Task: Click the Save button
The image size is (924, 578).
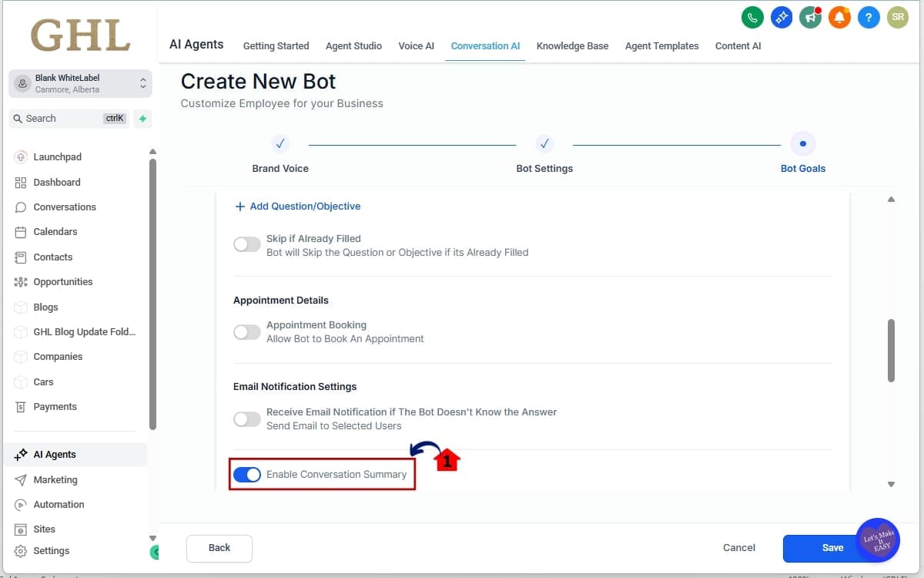Action: (832, 548)
